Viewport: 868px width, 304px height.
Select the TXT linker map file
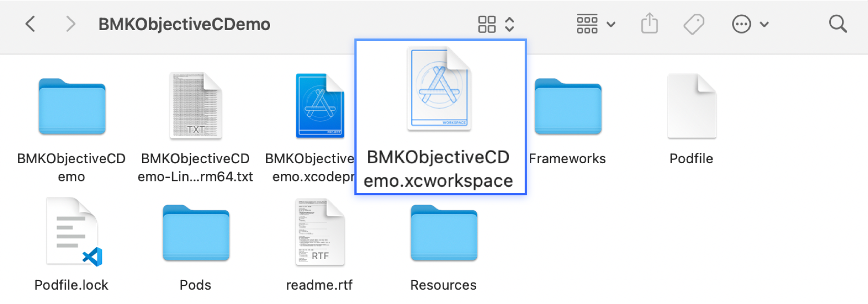tap(196, 106)
